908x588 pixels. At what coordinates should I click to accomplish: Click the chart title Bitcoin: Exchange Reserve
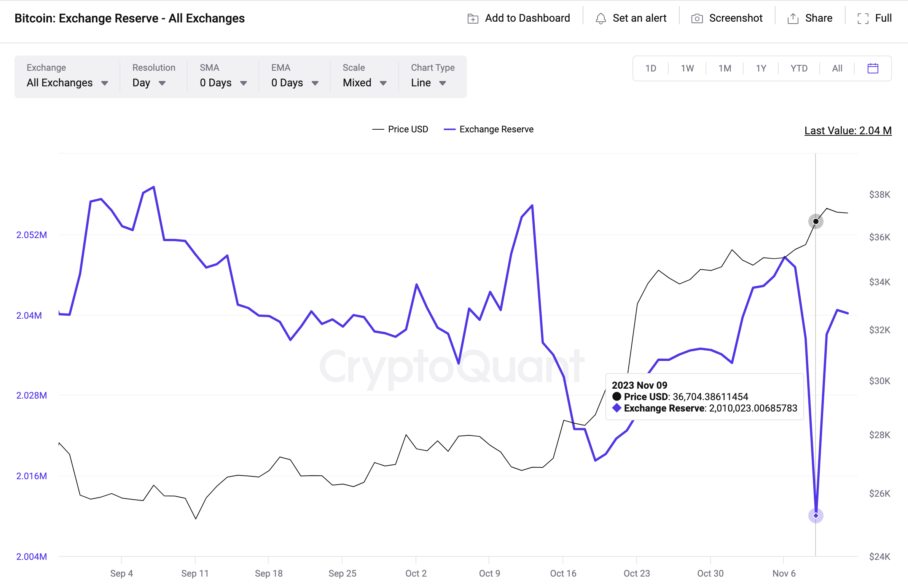pos(129,18)
